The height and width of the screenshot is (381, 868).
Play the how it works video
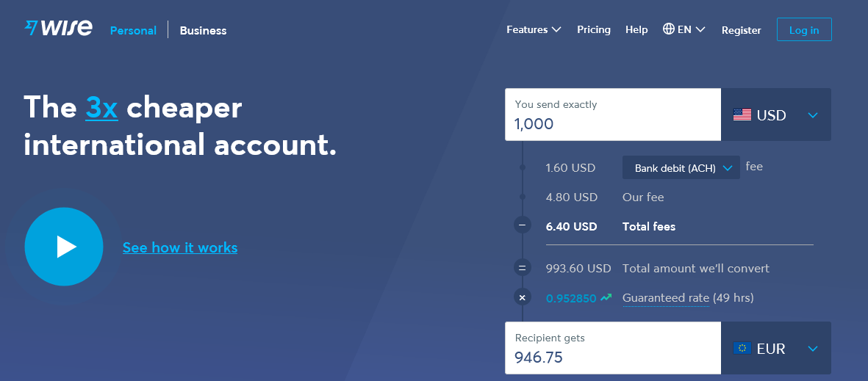tap(63, 246)
